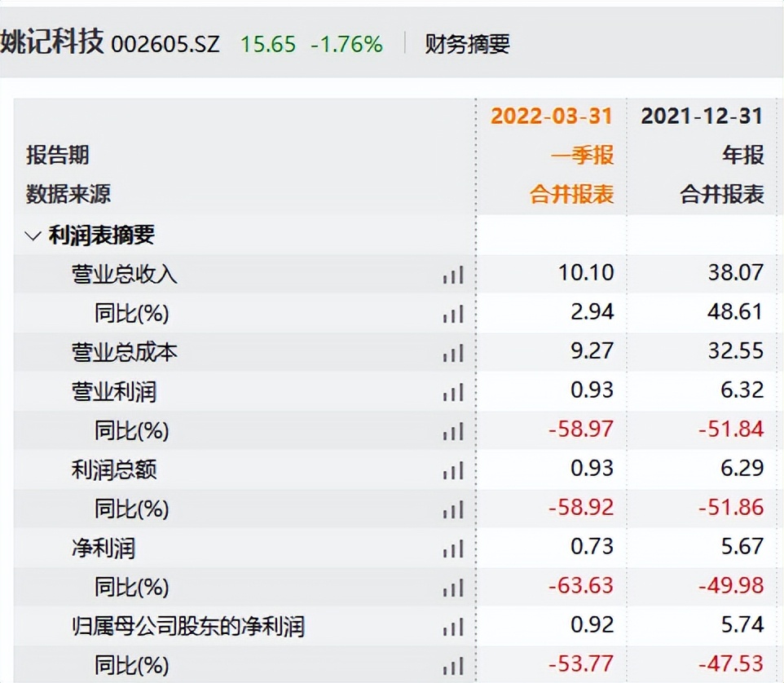Open chart icon for 净利润 row
Viewport: 784px width, 683px height.
(x=453, y=549)
